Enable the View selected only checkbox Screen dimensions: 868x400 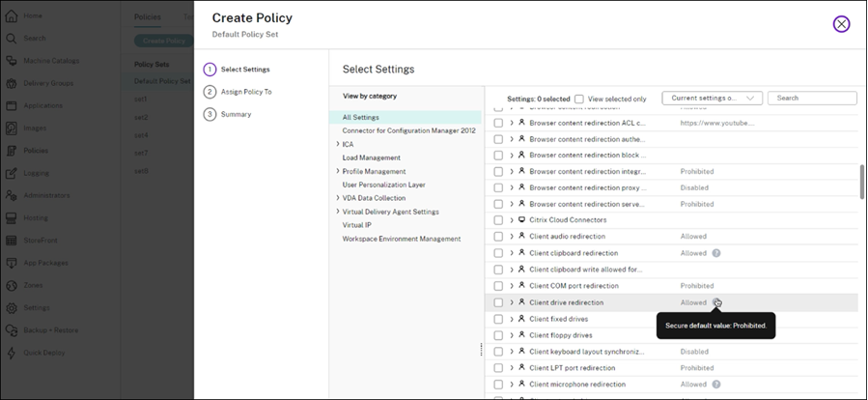pos(579,99)
